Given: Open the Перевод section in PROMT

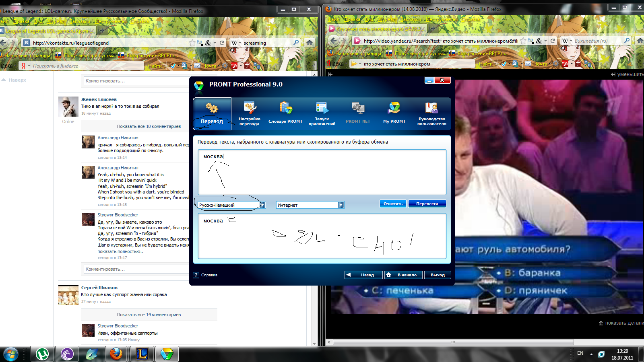Looking at the screenshot, I should (x=212, y=114).
